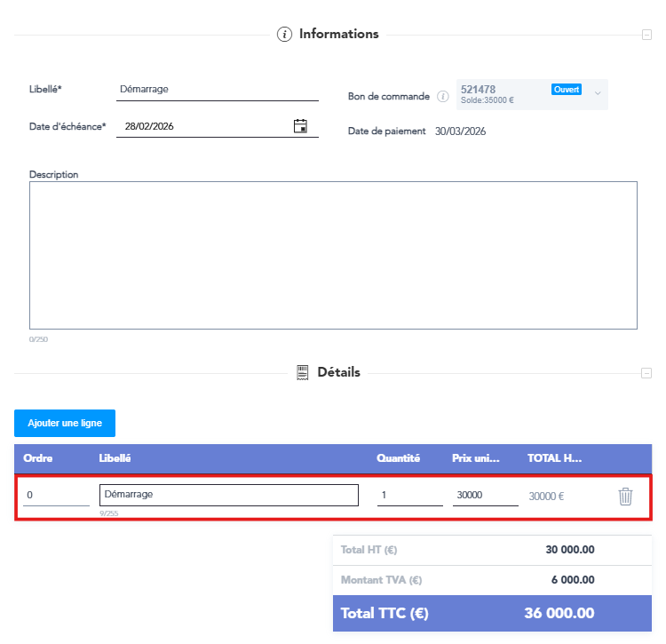Focus the Date d'échéance input
The height and width of the screenshot is (644, 666).
(204, 127)
